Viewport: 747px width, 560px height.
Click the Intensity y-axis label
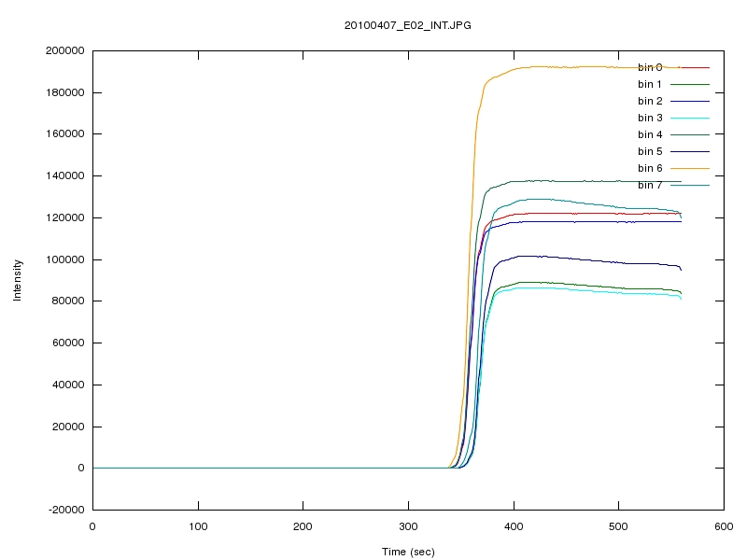[17, 280]
